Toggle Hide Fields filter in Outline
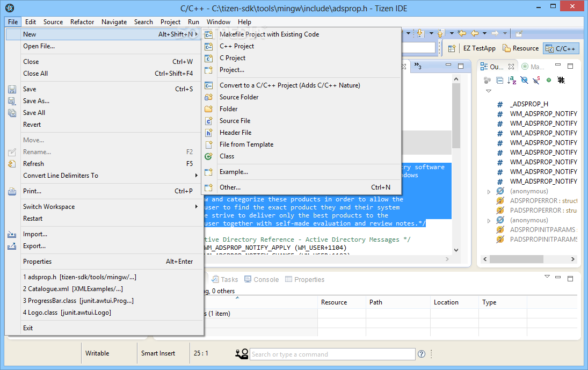The image size is (588, 370). click(524, 80)
